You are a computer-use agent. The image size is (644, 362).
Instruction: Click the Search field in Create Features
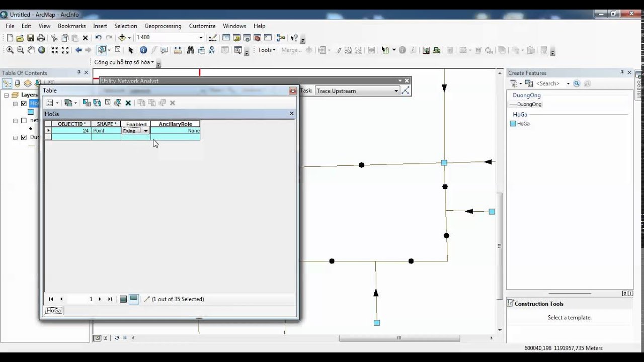(551, 83)
